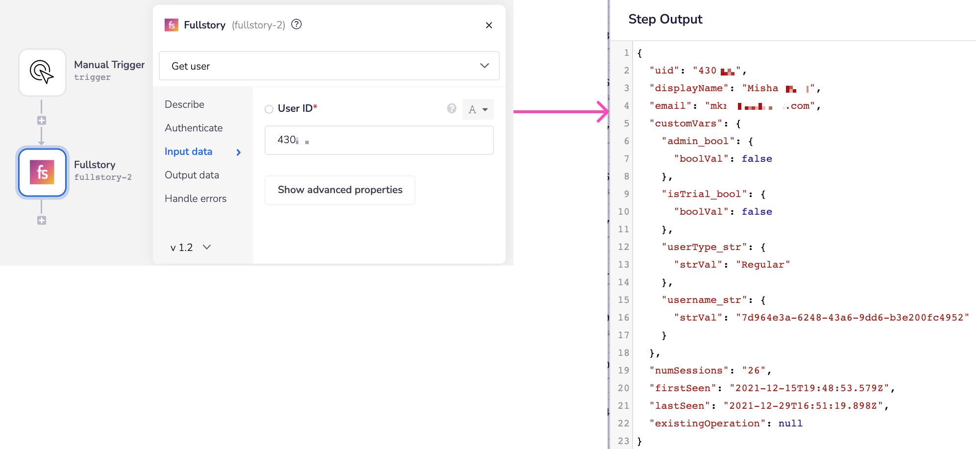
Task: Go to the Describe section
Action: coord(184,104)
